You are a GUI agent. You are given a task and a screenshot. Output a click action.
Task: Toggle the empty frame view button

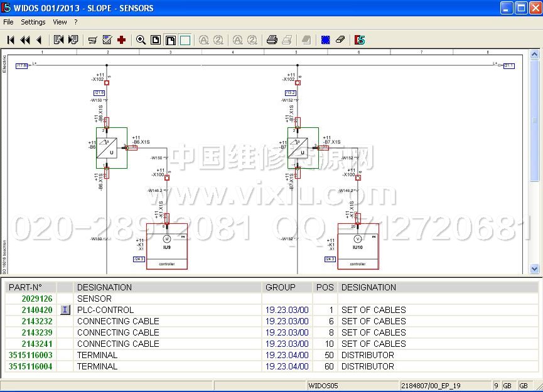click(185, 40)
